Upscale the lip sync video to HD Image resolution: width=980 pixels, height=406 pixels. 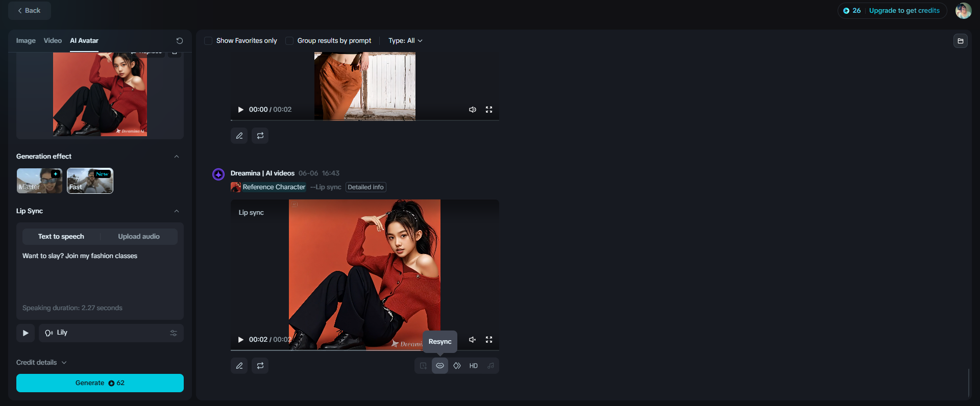click(474, 366)
